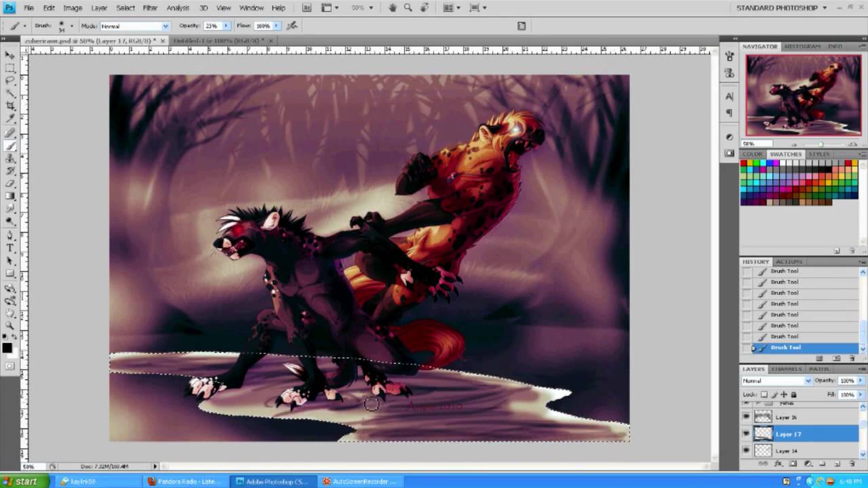Toggle lock all on the layer
This screenshot has width=868, height=488.
coord(793,394)
